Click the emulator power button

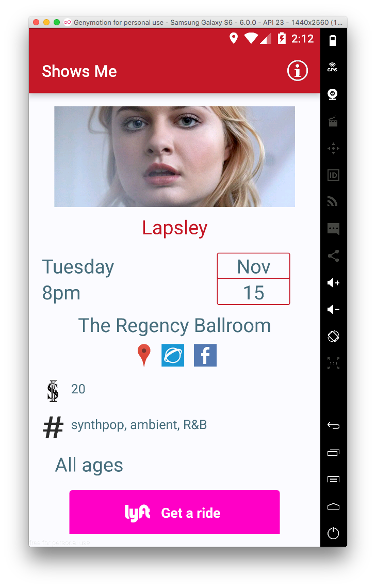[333, 533]
